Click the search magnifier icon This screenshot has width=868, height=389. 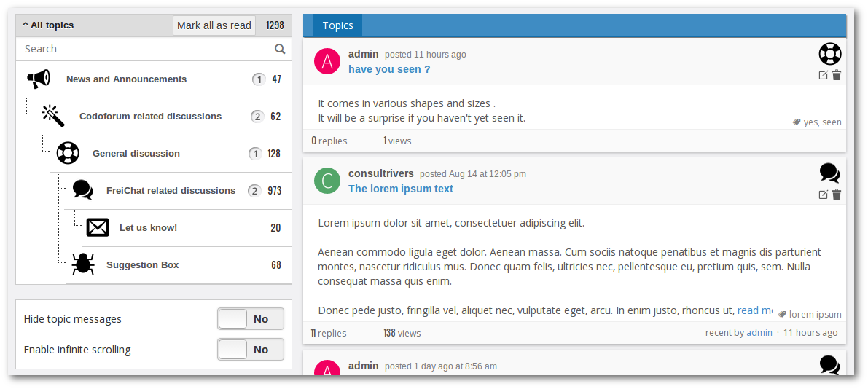pos(280,49)
